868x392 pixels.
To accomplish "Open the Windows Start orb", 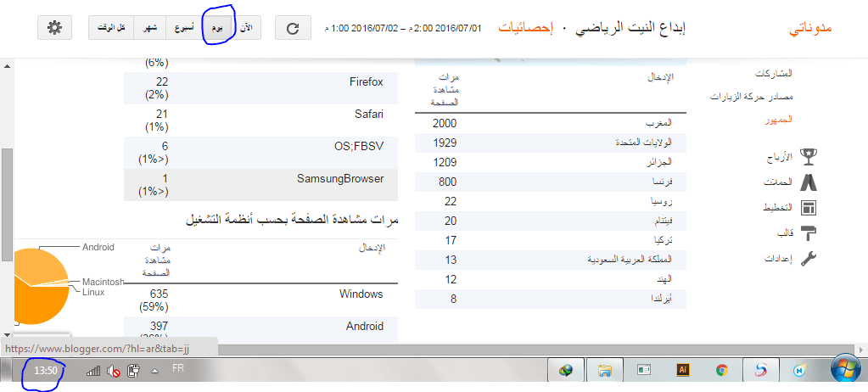I will [x=845, y=371].
